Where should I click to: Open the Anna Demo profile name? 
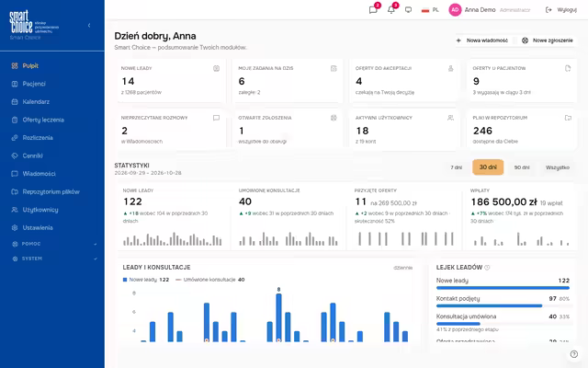480,10
